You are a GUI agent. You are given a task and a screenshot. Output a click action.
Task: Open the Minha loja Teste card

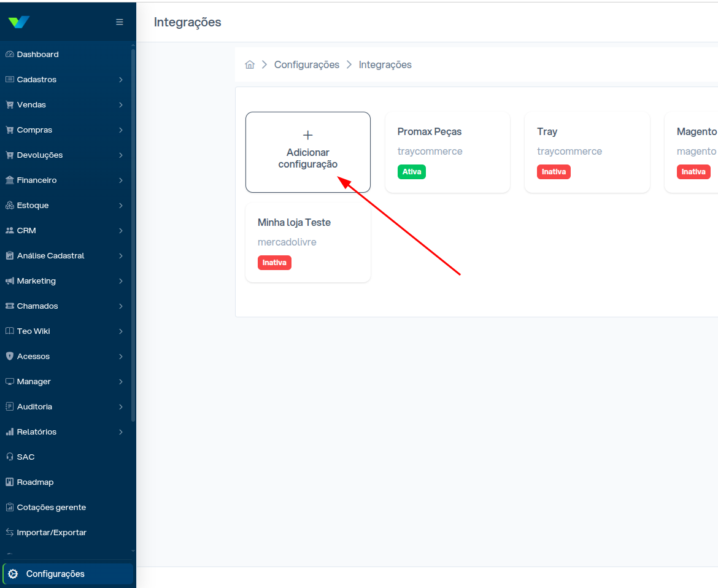(307, 242)
